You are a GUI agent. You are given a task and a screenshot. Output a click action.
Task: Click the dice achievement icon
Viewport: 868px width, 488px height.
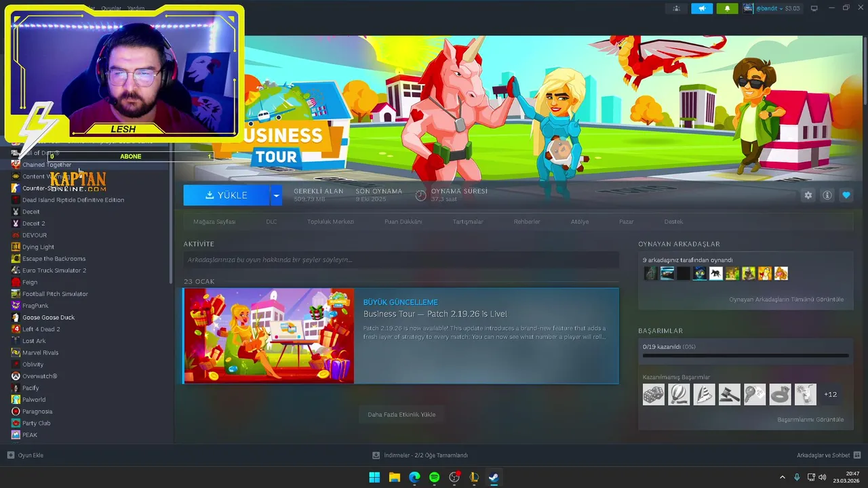[x=654, y=394]
